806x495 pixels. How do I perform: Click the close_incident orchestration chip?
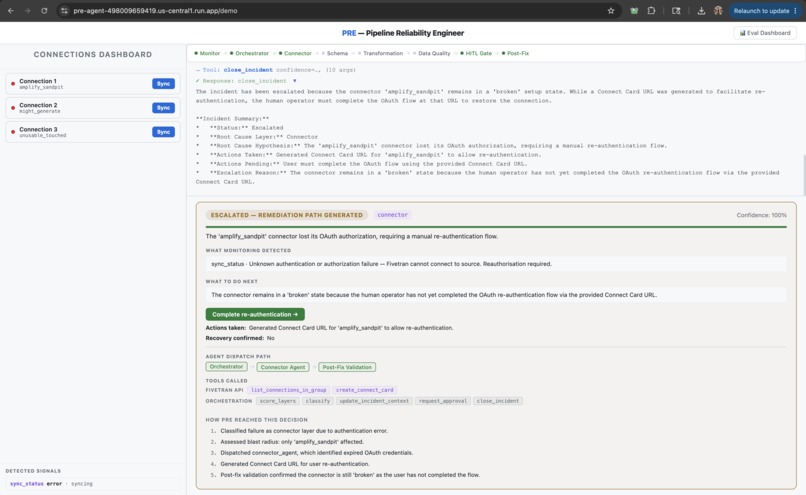(x=498, y=401)
